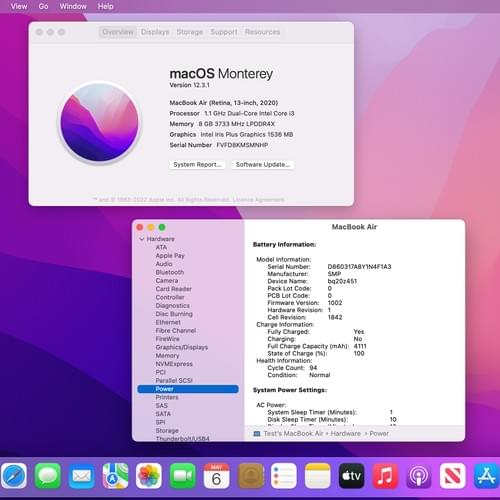Select Camera in Hardware list

167,281
